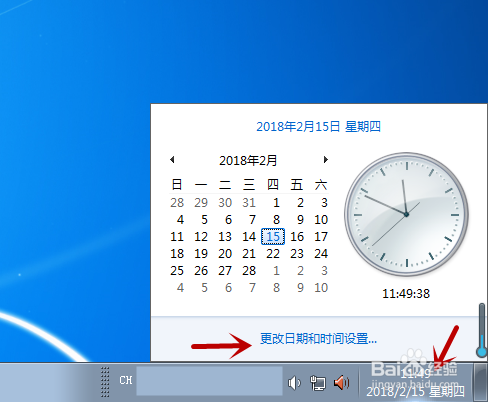This screenshot has width=488, height=402.
Task: Click the CH input language indicator
Action: coord(126,380)
